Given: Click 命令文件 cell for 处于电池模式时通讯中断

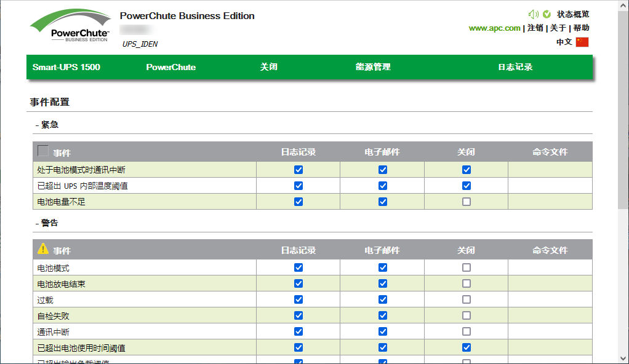Looking at the screenshot, I should tap(550, 170).
